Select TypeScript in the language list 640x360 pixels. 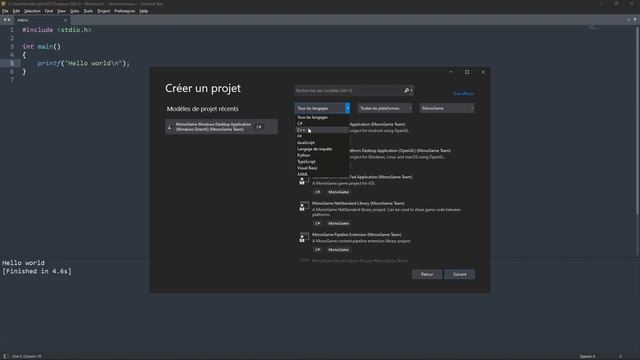(x=322, y=162)
